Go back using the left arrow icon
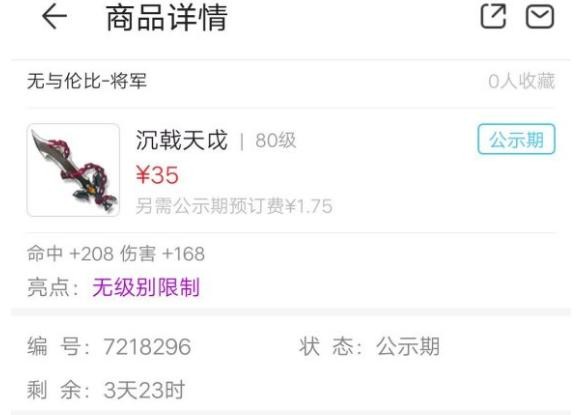Image resolution: width=580 pixels, height=415 pixels. coord(54,17)
